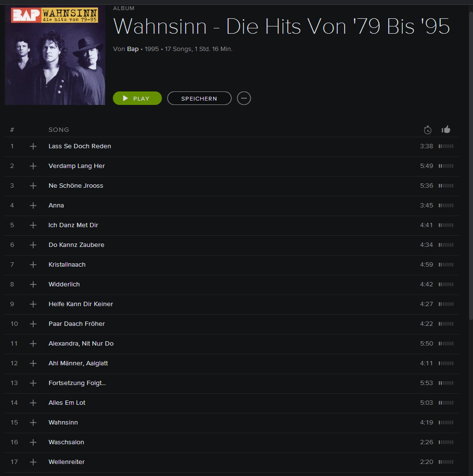Viewport: 473px width, 476px height.
Task: Add 'Verdamp Lang Her' with plus icon
Action: pyautogui.click(x=33, y=166)
